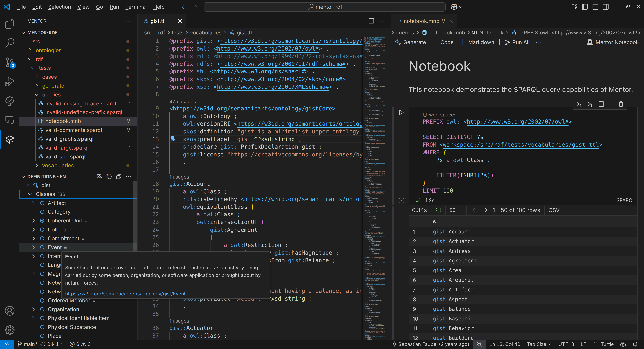Open the Source Control view

click(10, 62)
